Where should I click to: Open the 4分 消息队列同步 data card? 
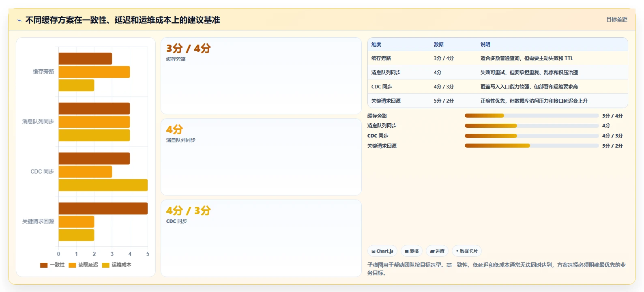coord(261,157)
